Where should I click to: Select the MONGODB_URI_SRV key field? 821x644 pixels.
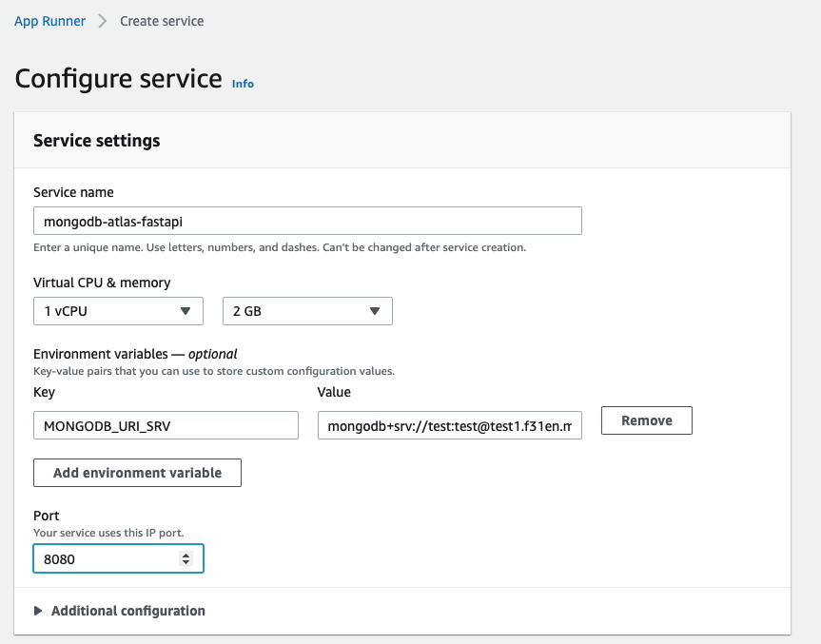[166, 426]
